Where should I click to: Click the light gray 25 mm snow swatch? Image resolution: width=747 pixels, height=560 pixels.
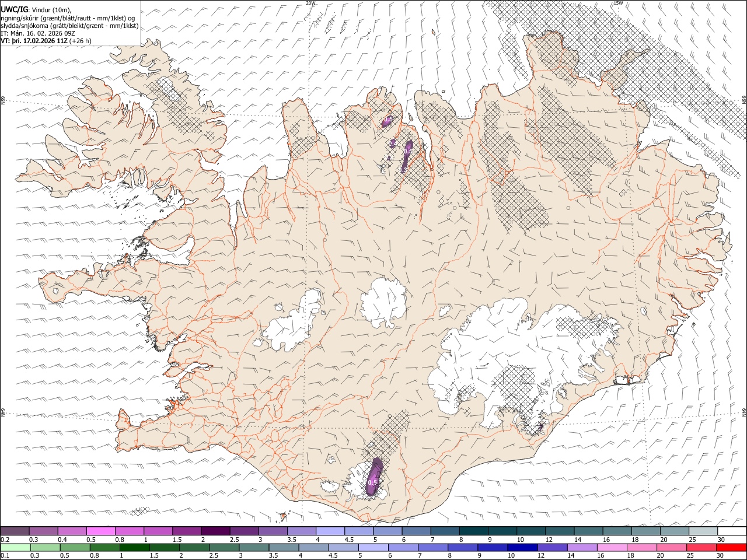coord(703,531)
